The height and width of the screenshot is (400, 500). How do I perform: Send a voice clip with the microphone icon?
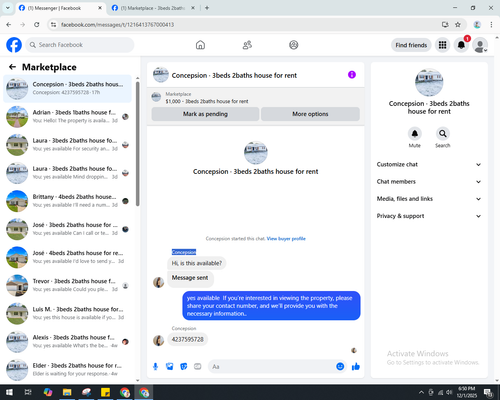155,367
